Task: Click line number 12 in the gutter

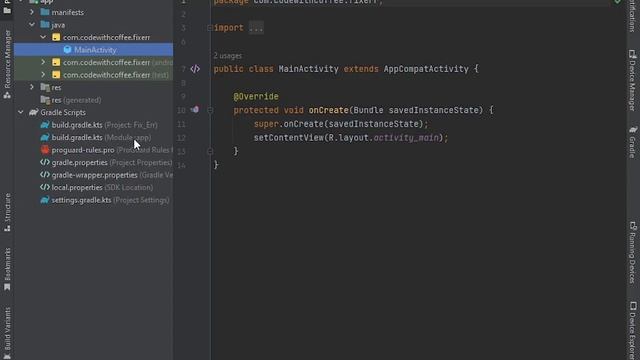Action: (181, 138)
